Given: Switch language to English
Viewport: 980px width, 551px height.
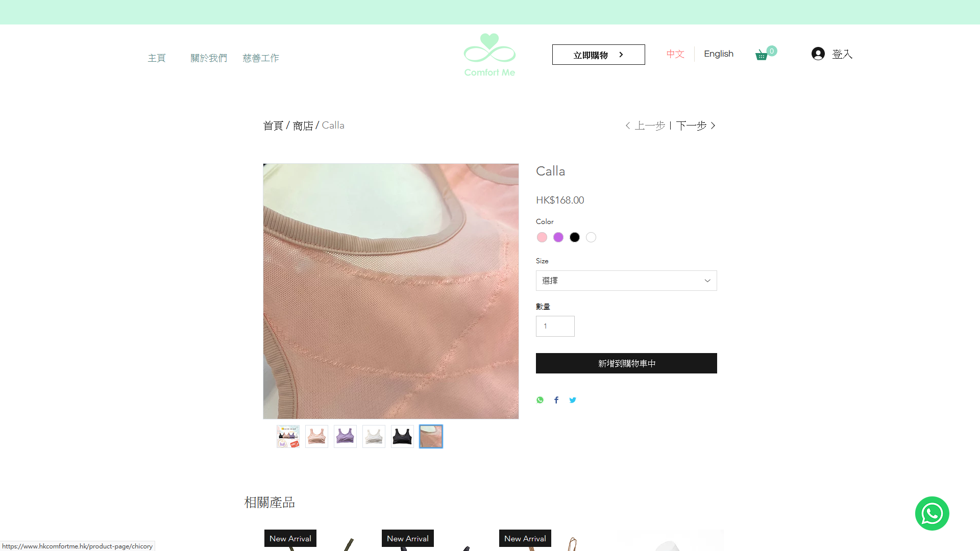Looking at the screenshot, I should pos(719,54).
